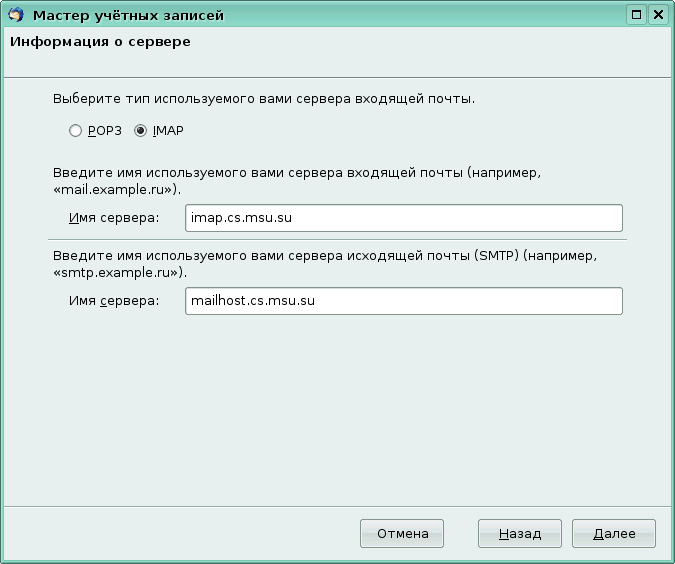Click the separator line between server sections
The image size is (675, 564).
tap(337, 239)
